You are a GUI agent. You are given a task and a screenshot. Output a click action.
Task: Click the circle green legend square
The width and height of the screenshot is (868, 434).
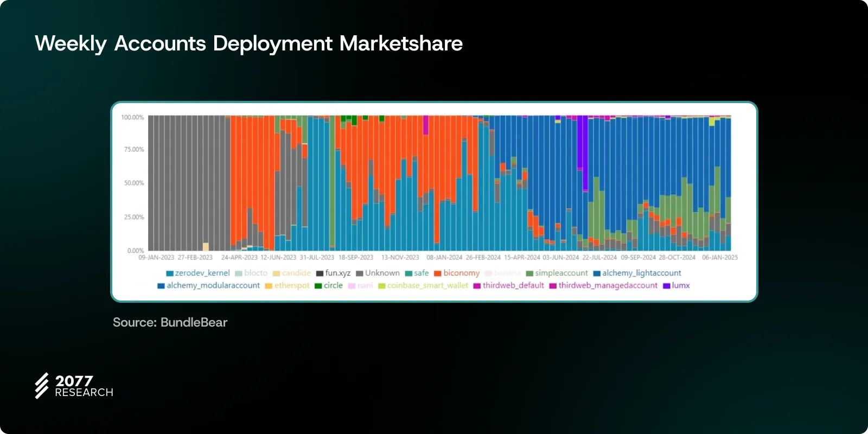point(318,286)
